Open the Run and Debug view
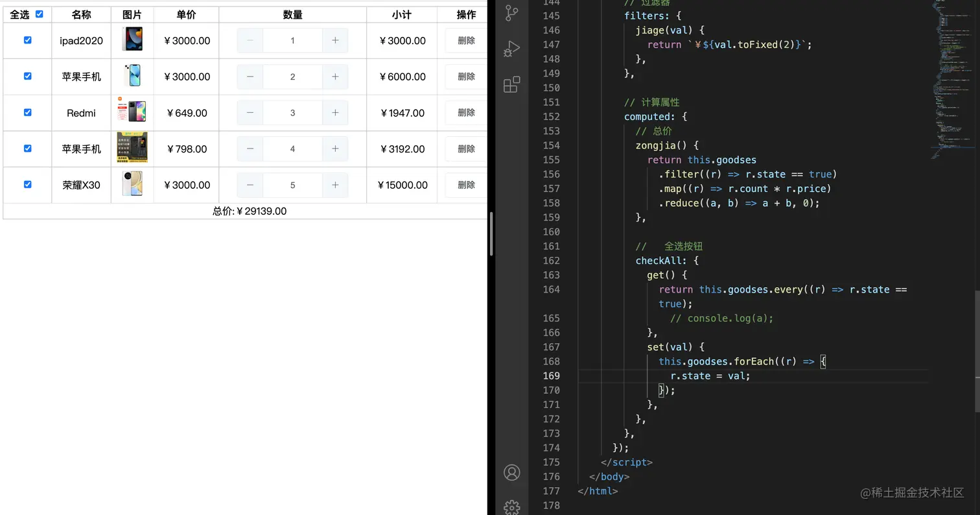 tap(512, 49)
